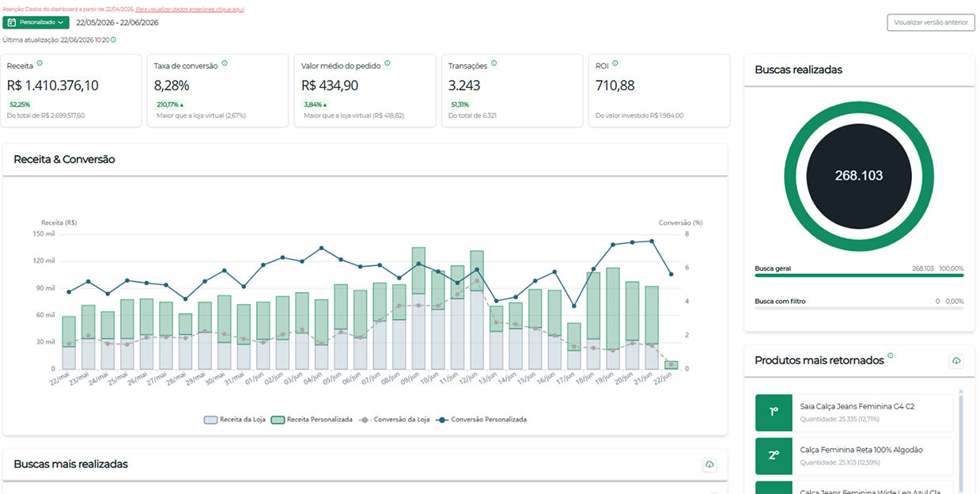Click the revenue value R$ 1.410.376,10
This screenshot has width=980, height=494.
tap(53, 85)
